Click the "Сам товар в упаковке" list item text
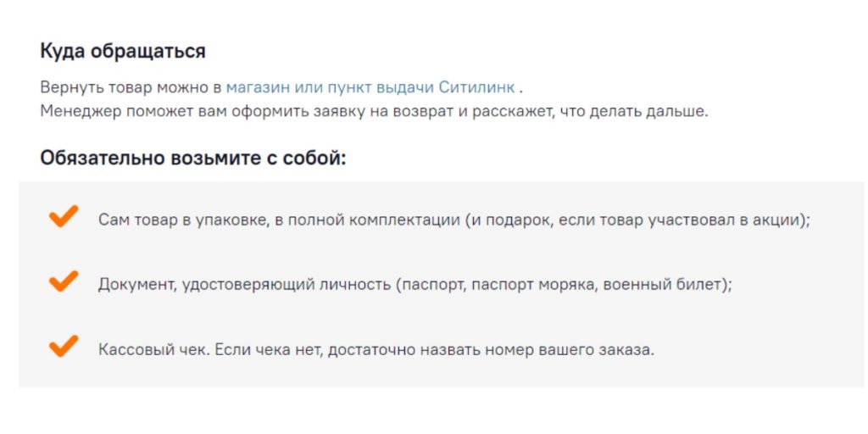 click(x=454, y=220)
